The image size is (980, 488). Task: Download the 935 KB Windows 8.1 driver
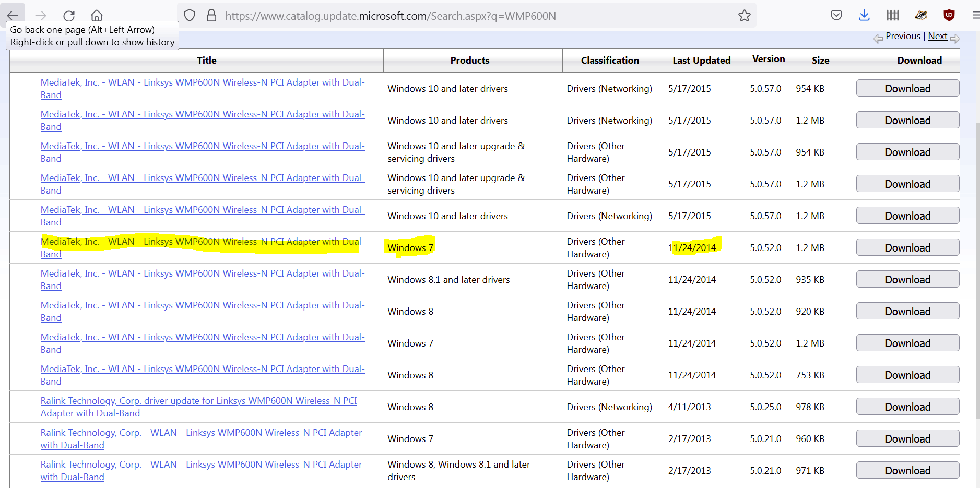(907, 279)
